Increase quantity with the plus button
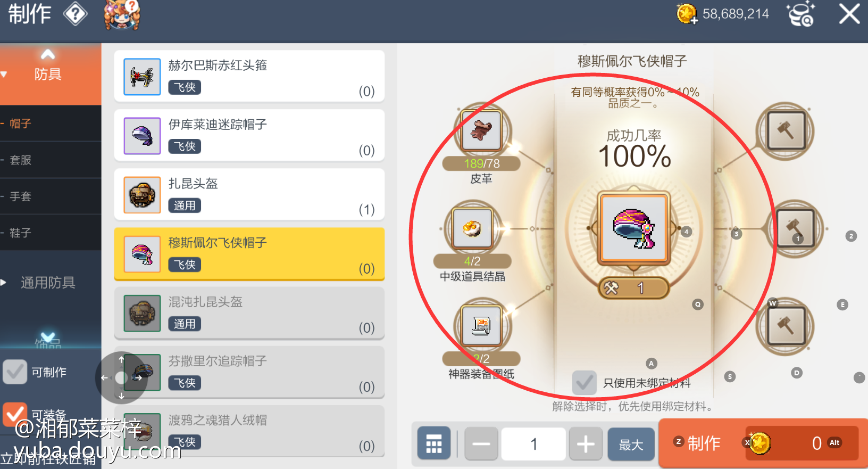Screen dimensions: 868x469 point(586,444)
